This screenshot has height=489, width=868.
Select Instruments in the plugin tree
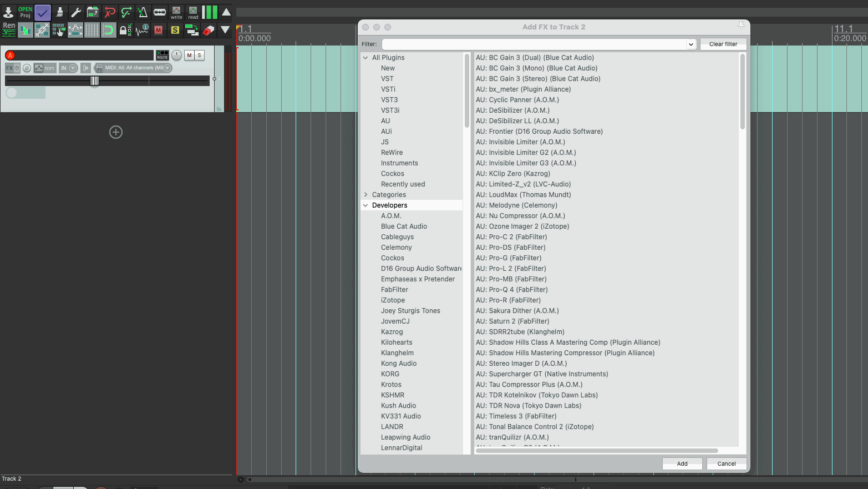pos(399,163)
